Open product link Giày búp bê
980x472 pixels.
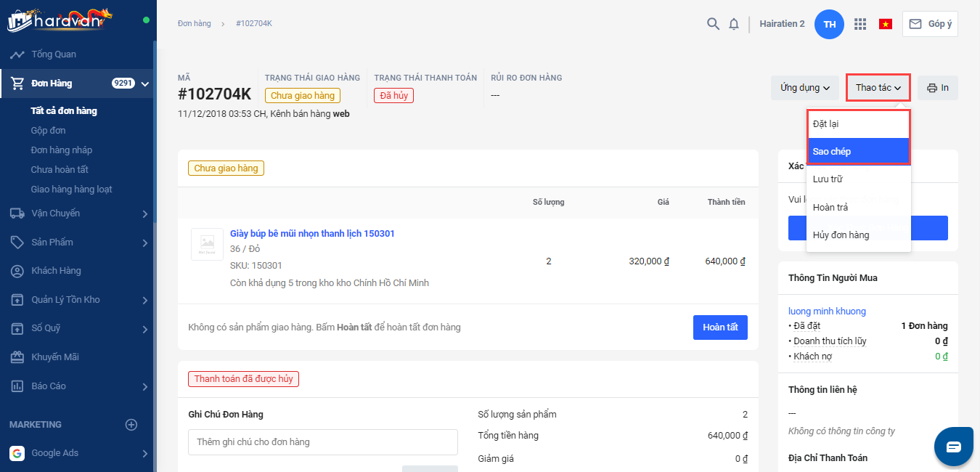tap(312, 233)
